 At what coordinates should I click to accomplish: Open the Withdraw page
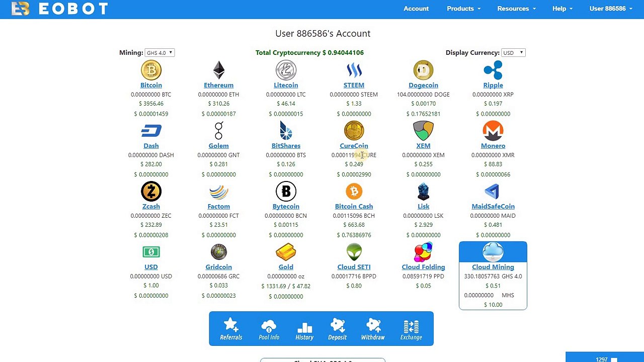(x=373, y=329)
